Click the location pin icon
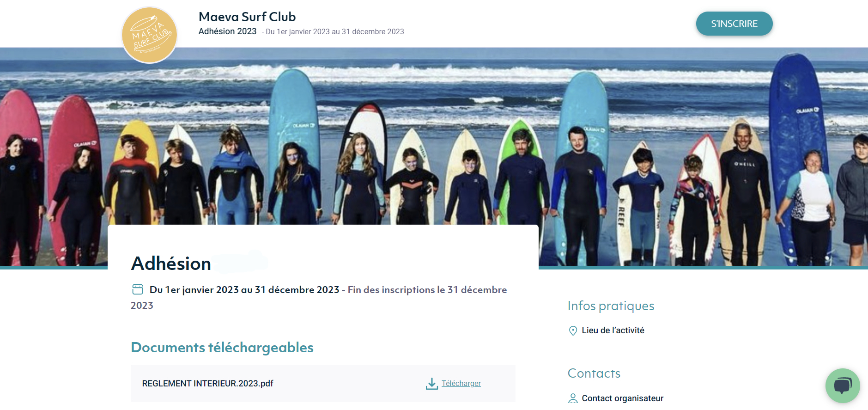 pos(573,330)
